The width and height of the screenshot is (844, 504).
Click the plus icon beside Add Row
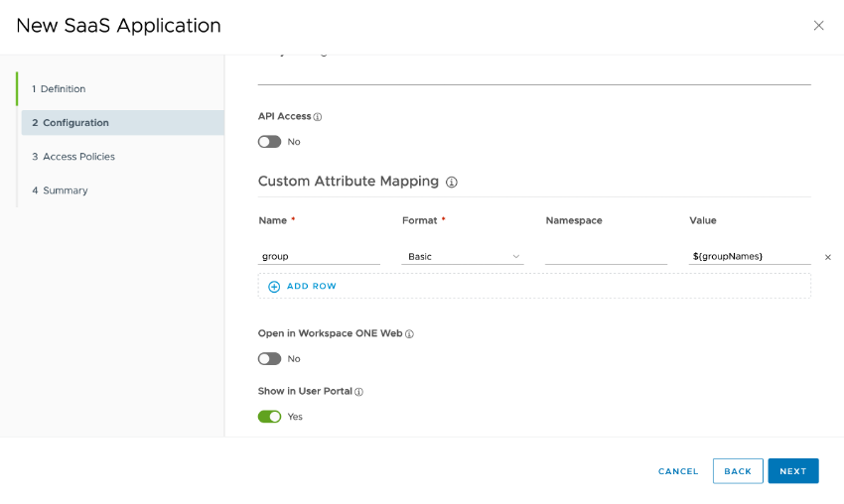[x=274, y=287]
